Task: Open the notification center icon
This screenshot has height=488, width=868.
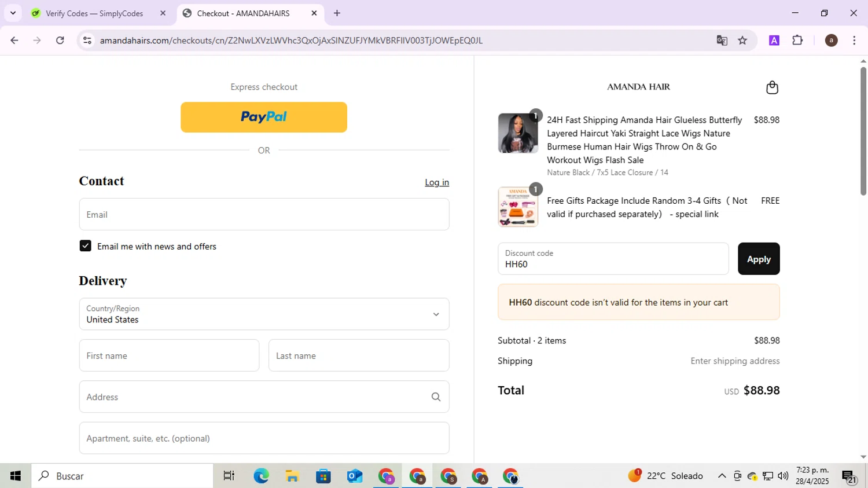Action: [x=849, y=477]
